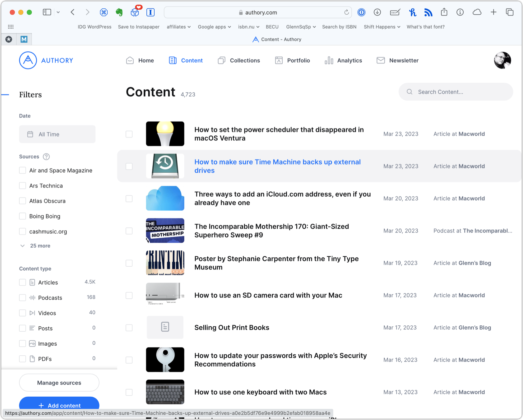This screenshot has width=523, height=420.
Task: Select the pinned star tab
Action: pyautogui.click(x=9, y=39)
